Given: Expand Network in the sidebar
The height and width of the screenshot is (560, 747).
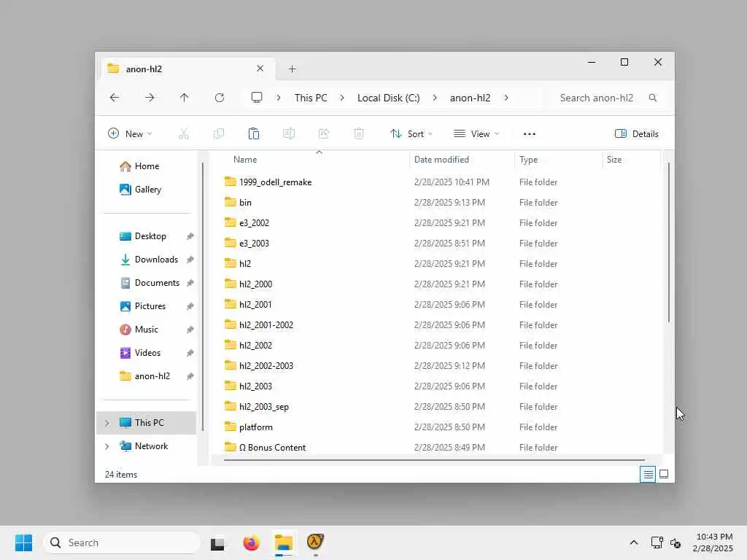Looking at the screenshot, I should click(x=107, y=446).
